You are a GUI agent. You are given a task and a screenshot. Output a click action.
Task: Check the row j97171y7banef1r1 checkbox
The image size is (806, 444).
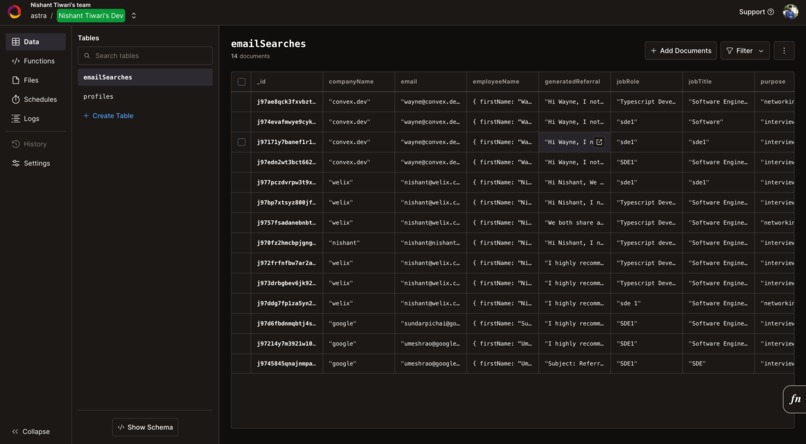pyautogui.click(x=241, y=142)
